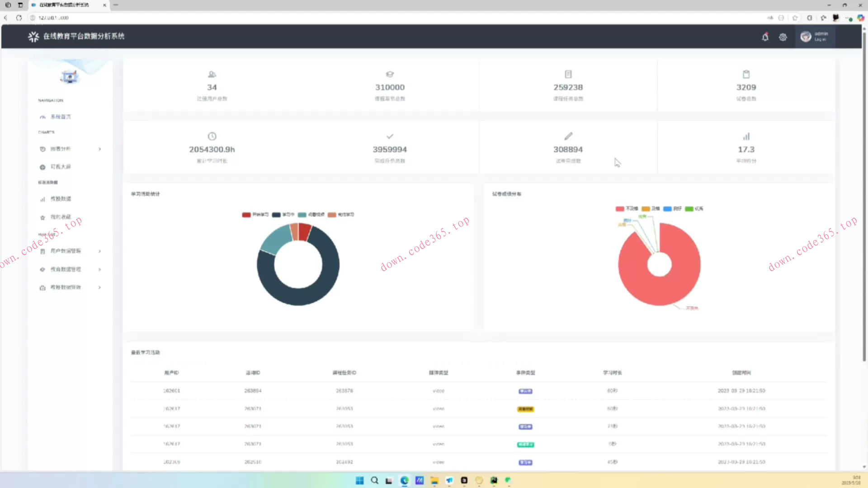Image resolution: width=868 pixels, height=488 pixels.
Task: Toggle the green legend item in exam score chart
Action: [x=689, y=209]
